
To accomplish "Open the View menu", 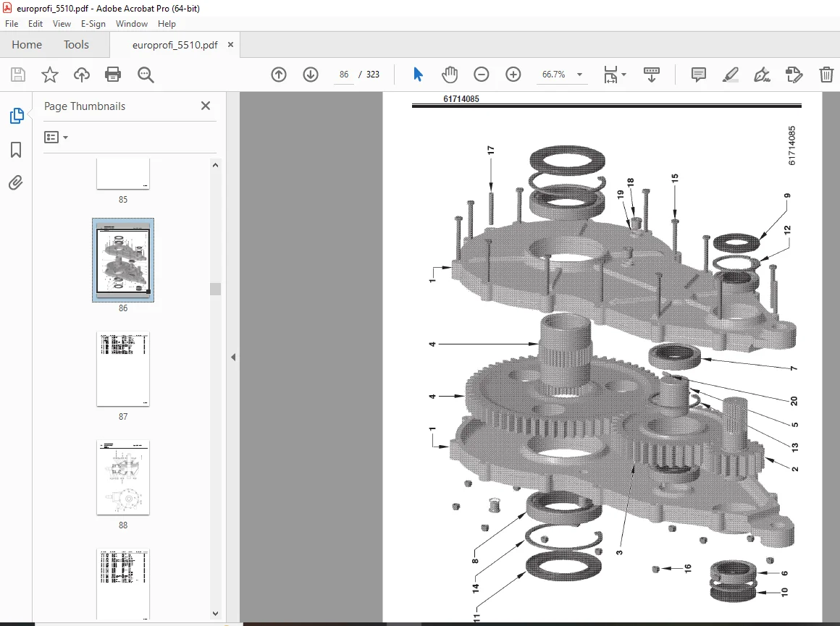I will point(62,24).
